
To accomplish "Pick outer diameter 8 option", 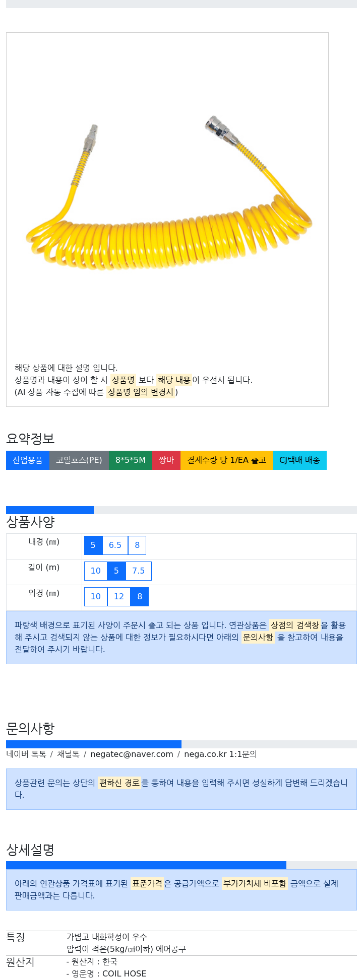I will pyautogui.click(x=140, y=597).
